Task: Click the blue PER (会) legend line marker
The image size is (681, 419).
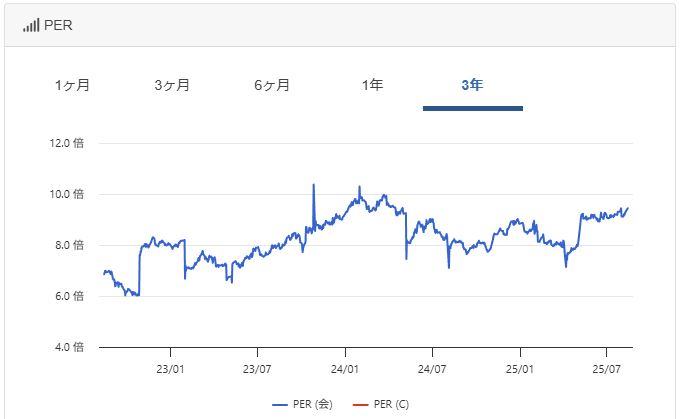Action: [280, 405]
